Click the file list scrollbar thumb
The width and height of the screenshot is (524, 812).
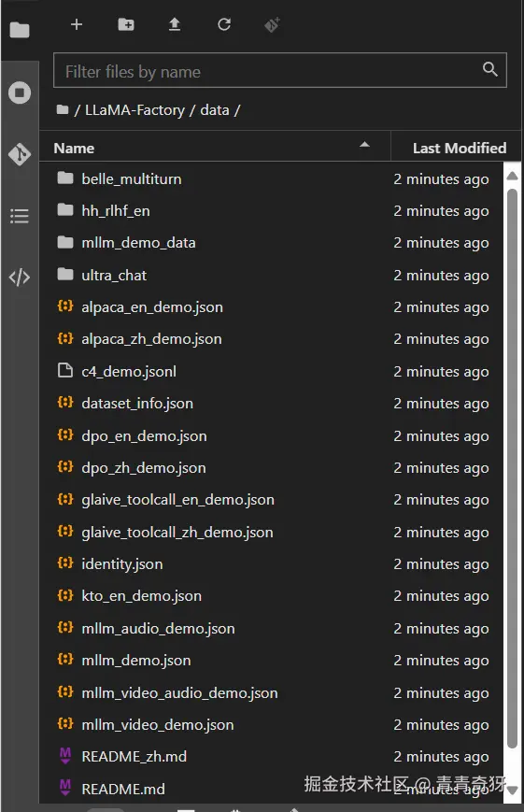512,469
